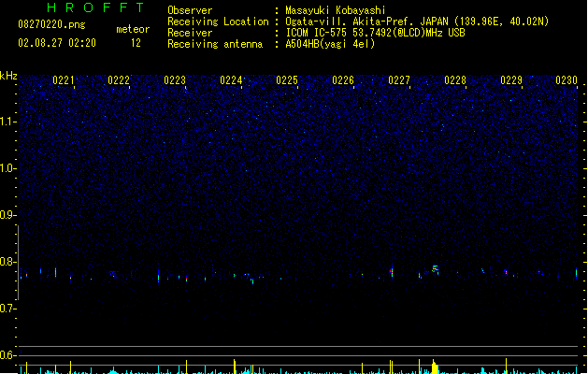The width and height of the screenshot is (588, 374).
Task: Click the tall yellow spike under 0224
Action: tap(235, 367)
